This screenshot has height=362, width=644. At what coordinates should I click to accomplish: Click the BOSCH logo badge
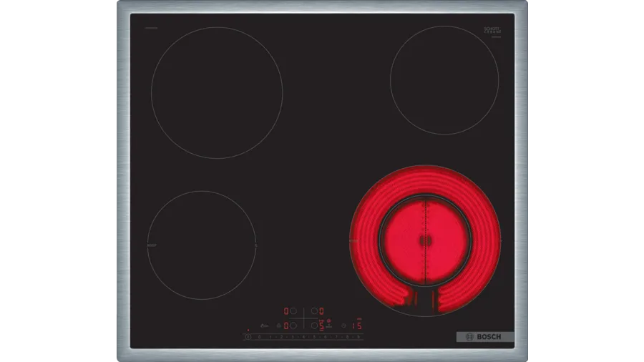tap(485, 336)
